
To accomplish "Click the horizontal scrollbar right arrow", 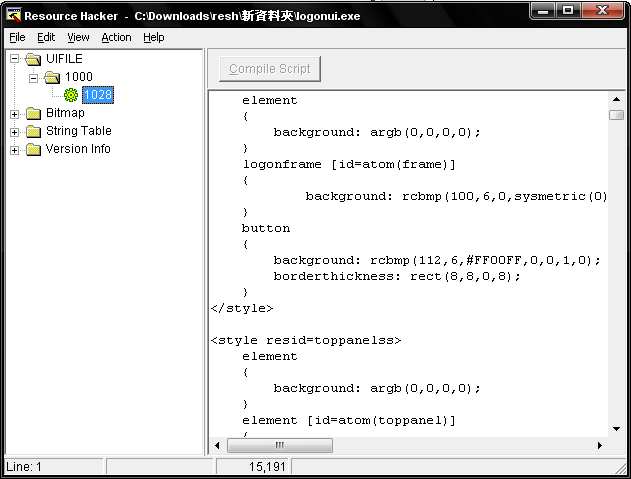I will pyautogui.click(x=600, y=445).
